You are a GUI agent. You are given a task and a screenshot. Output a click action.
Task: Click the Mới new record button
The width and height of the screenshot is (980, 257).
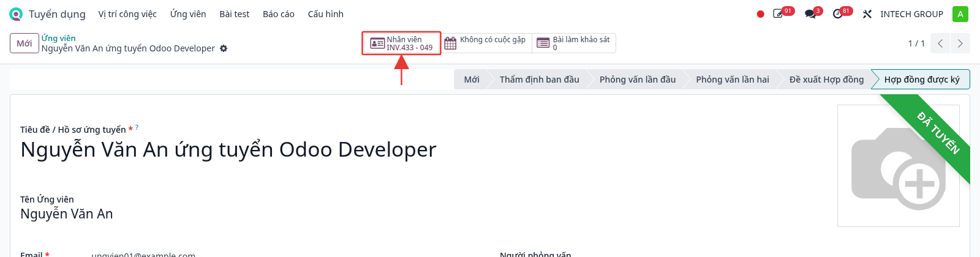24,43
